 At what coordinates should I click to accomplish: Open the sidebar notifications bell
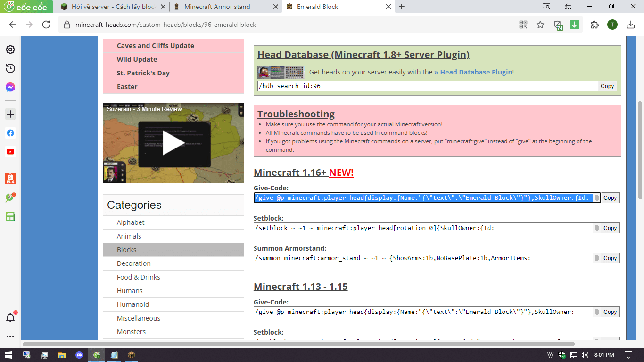pos(10,317)
